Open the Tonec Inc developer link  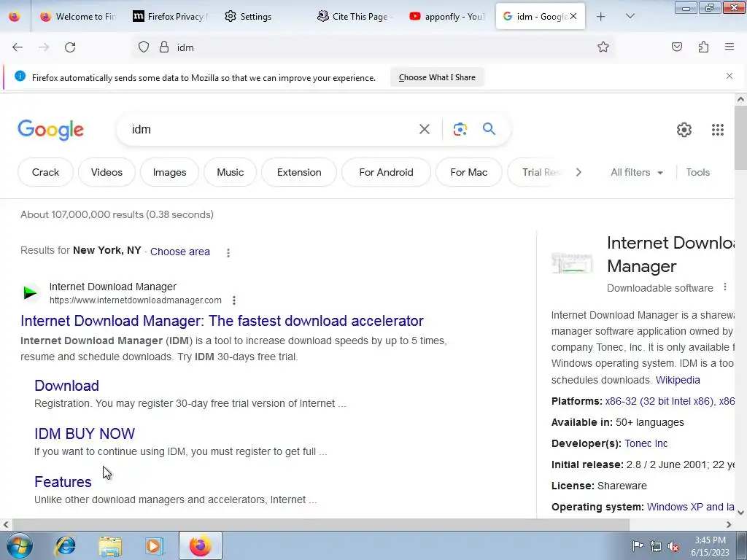(x=646, y=443)
